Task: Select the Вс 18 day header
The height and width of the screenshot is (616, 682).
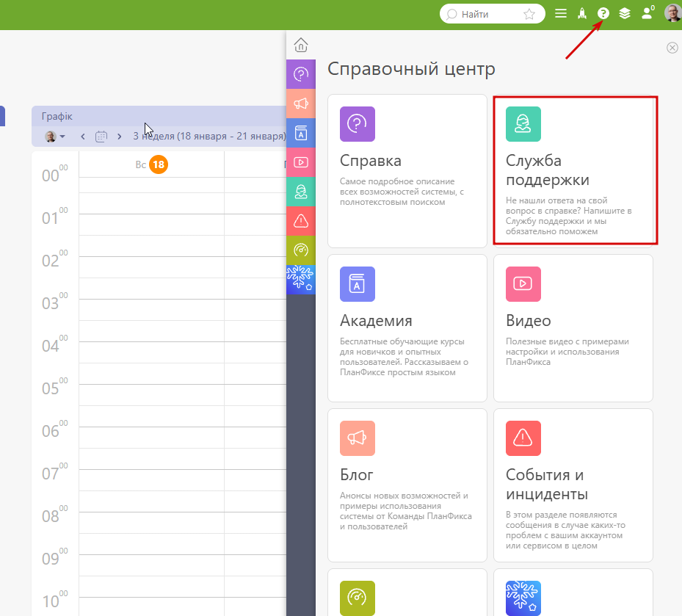Action: (x=151, y=164)
